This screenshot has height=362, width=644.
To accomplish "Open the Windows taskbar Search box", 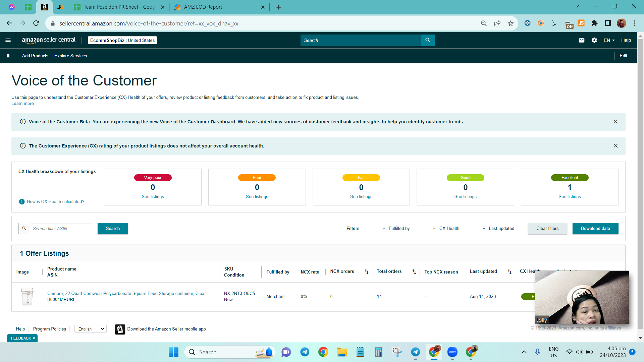I will 230,352.
